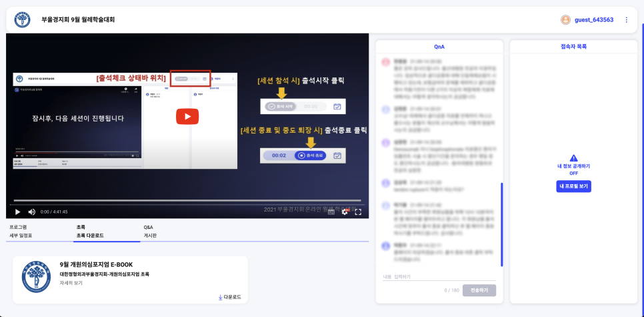Click the guest user avatar icon
The width and height of the screenshot is (644, 317).
[565, 20]
